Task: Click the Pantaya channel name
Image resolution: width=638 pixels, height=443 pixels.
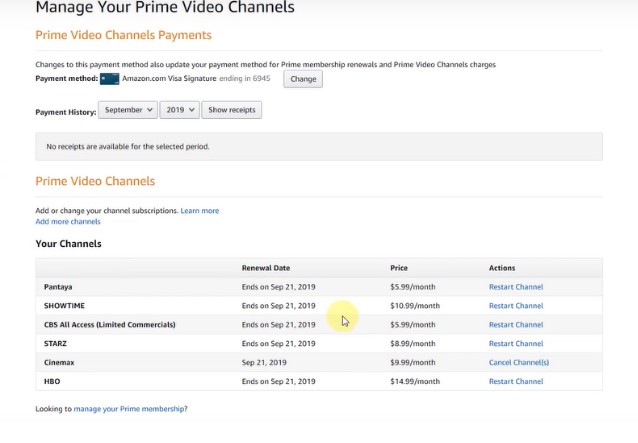Action: click(x=58, y=287)
